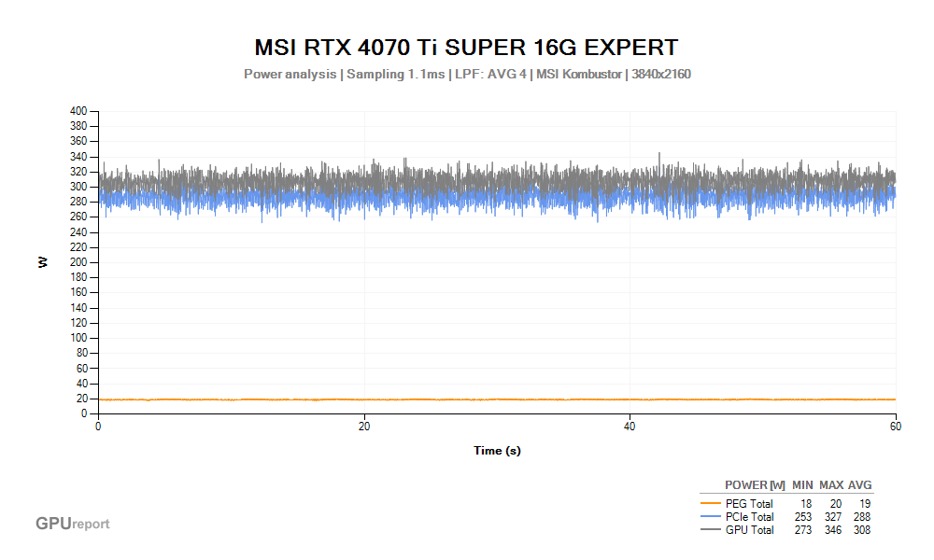The width and height of the screenshot is (934, 560).
Task: Click PCIe Total maximum value "327"
Action: pos(833,517)
